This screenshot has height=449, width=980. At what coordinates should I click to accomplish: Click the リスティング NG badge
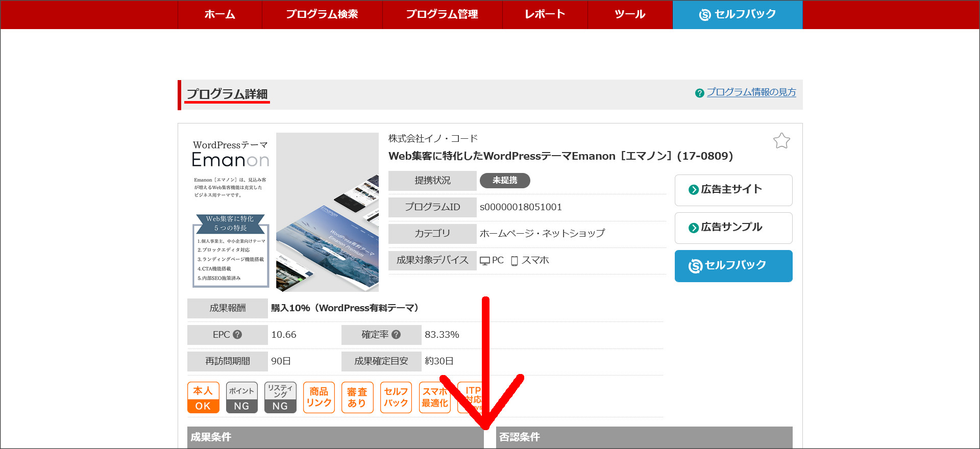280,397
